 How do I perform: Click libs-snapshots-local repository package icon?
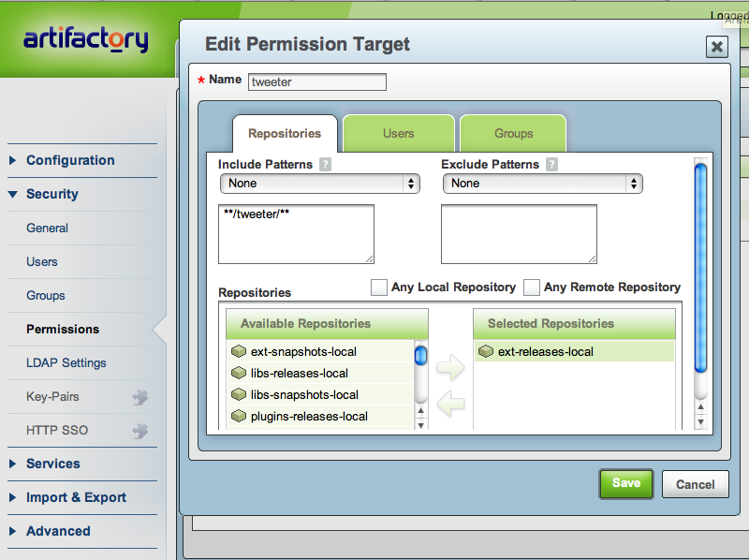click(x=239, y=394)
